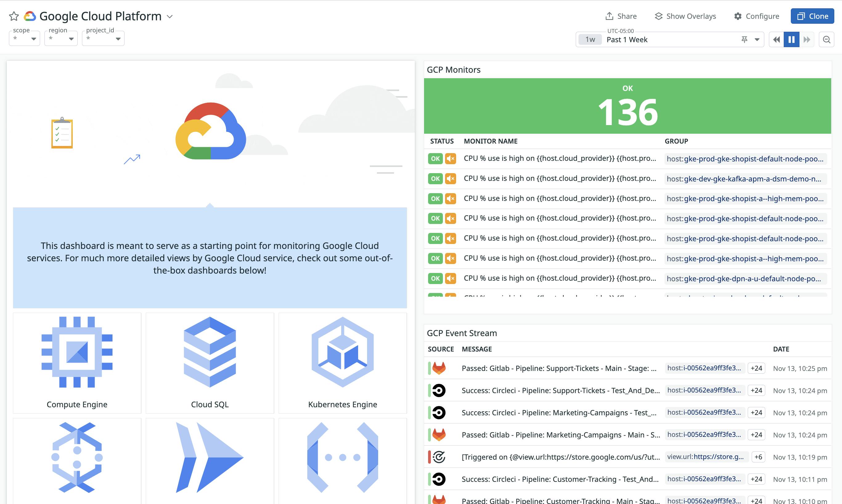Expand the time range picker chevron
This screenshot has height=504, width=842.
(756, 39)
